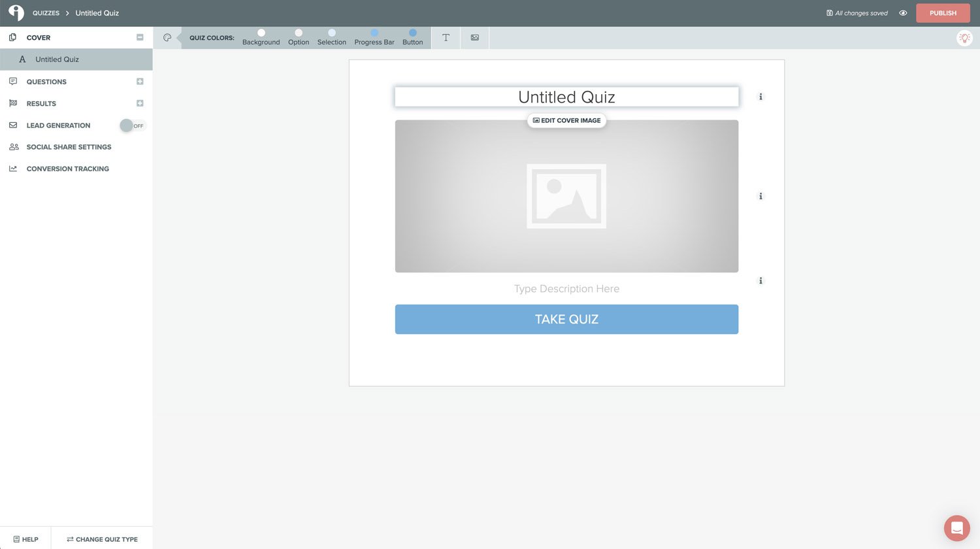Open the font settings T icon
The height and width of the screenshot is (549, 980).
click(x=446, y=38)
